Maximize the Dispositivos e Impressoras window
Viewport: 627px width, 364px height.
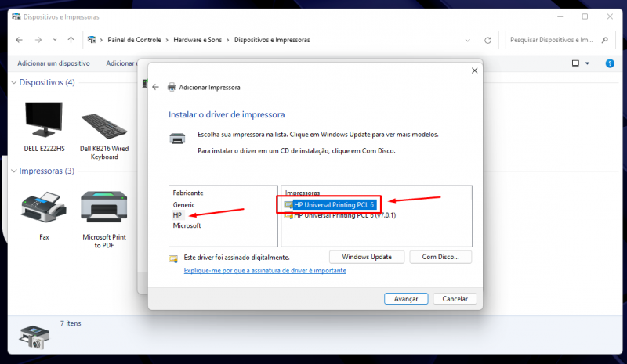coord(585,16)
